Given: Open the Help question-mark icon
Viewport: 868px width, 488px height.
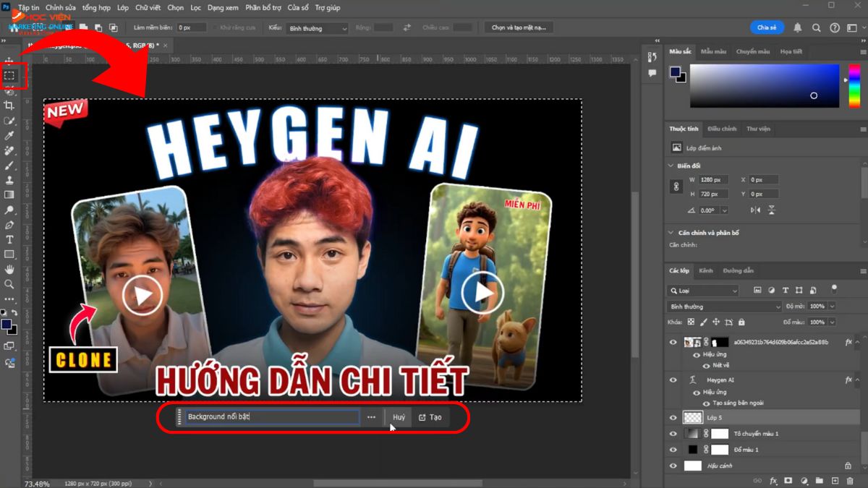Looking at the screenshot, I should (835, 27).
